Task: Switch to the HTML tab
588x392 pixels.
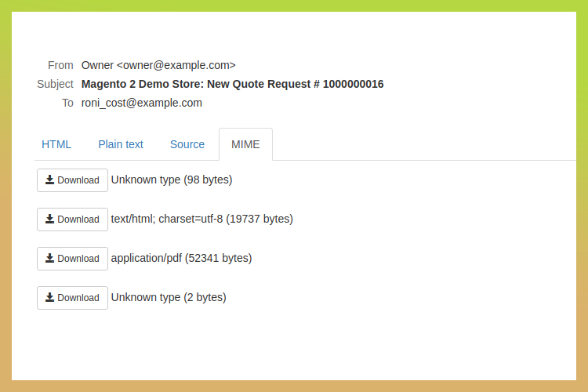Action: coord(56,144)
